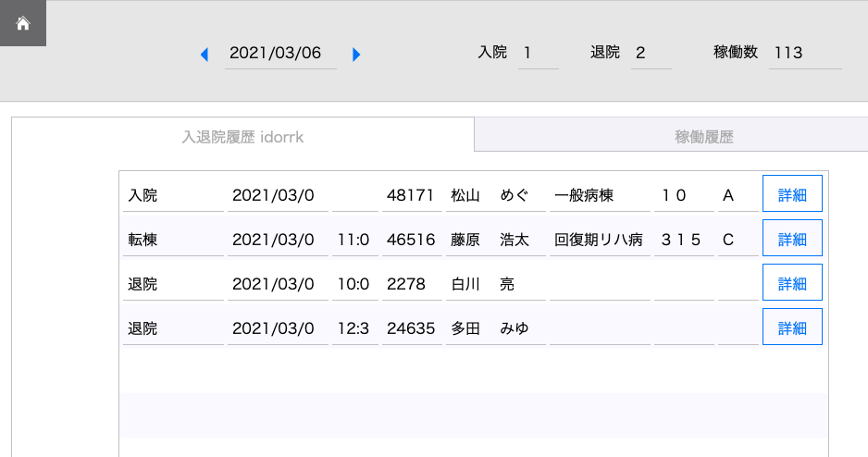
Task: Open 詳細 for 松山 めぐ
Action: click(792, 193)
